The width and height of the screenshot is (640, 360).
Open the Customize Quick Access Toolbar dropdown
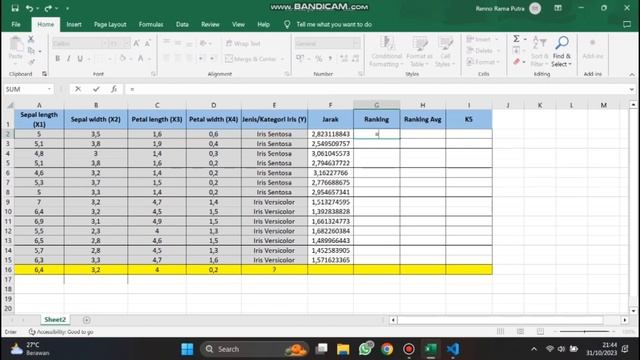pos(67,8)
